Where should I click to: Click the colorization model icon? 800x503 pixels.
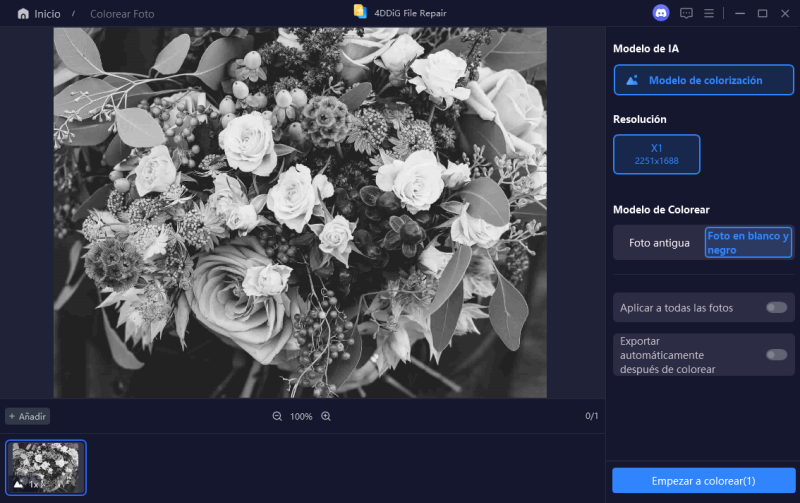632,80
